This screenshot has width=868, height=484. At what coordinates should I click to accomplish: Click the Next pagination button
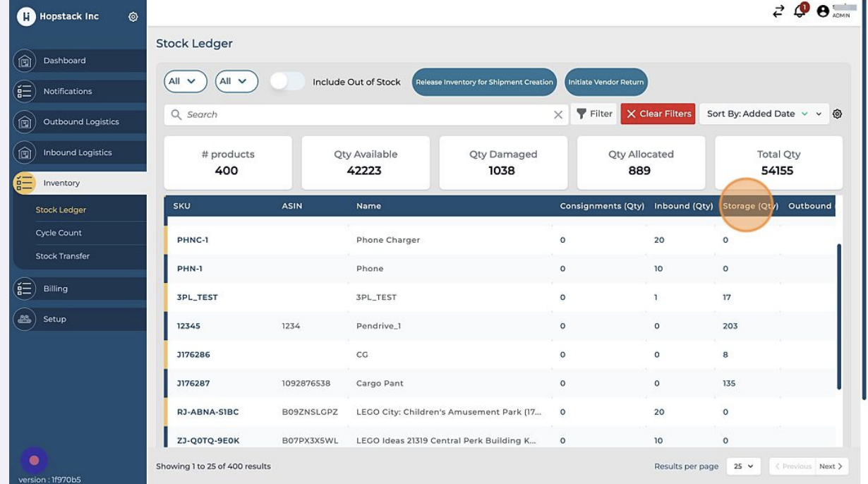click(830, 466)
